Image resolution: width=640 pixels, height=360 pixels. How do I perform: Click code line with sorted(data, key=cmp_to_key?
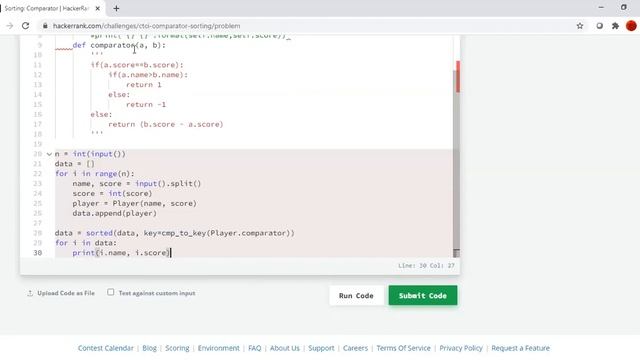(175, 233)
